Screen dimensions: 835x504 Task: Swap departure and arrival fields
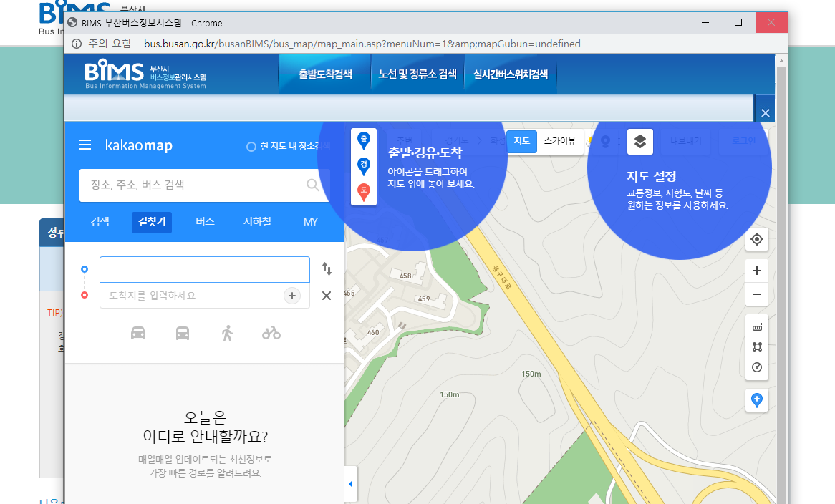tap(327, 268)
